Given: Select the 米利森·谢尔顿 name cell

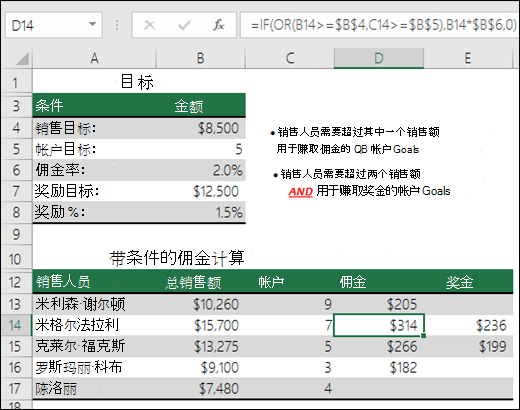Looking at the screenshot, I should click(94, 304).
